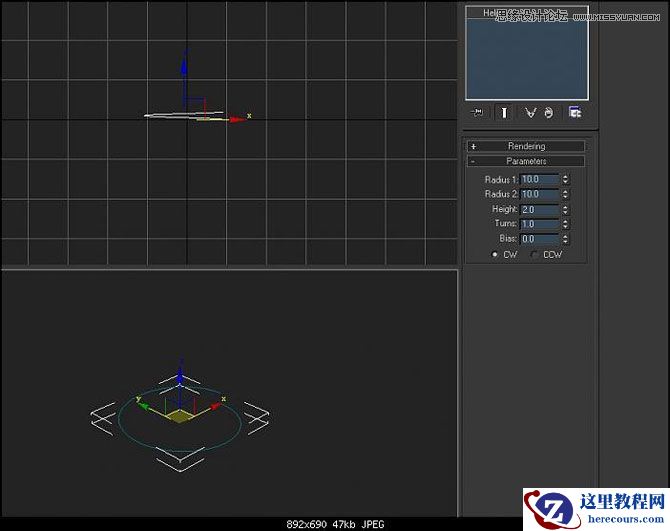
Task: Click the Turns value field
Action: click(540, 224)
